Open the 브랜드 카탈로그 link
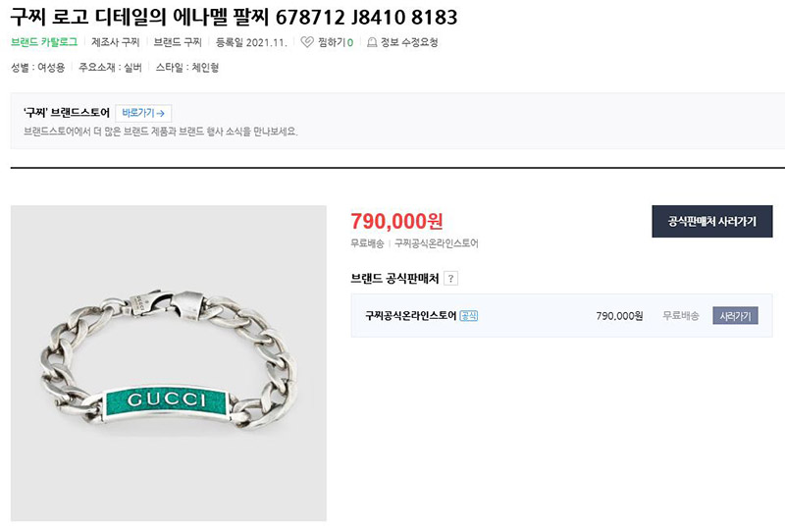The image size is (785, 532). click(44, 42)
